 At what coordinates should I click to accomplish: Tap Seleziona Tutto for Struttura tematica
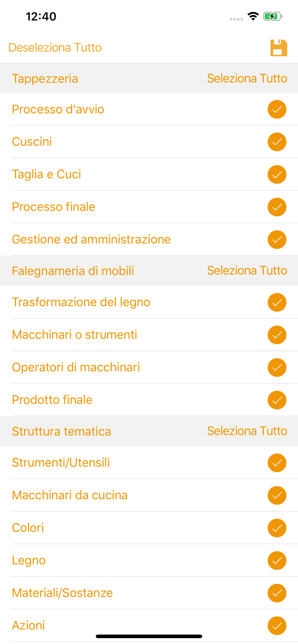point(247,431)
